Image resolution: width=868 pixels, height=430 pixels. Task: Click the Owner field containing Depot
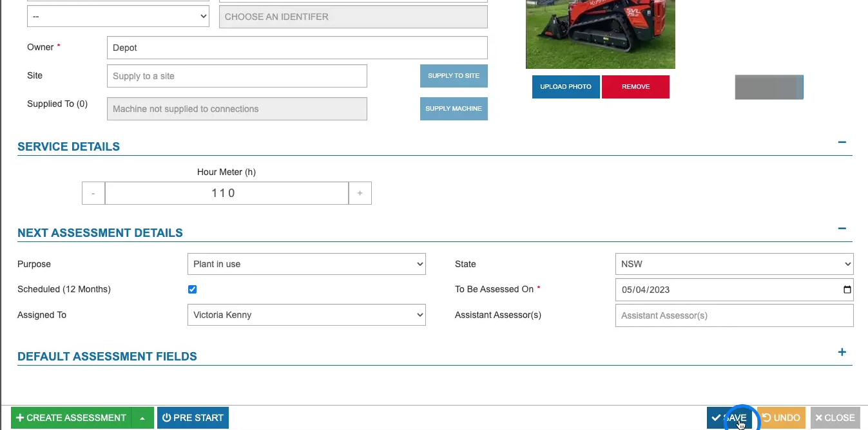[297, 48]
